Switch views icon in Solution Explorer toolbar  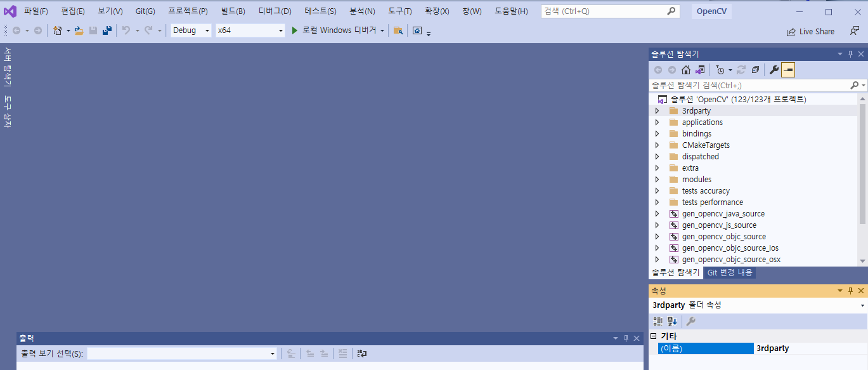click(x=700, y=70)
